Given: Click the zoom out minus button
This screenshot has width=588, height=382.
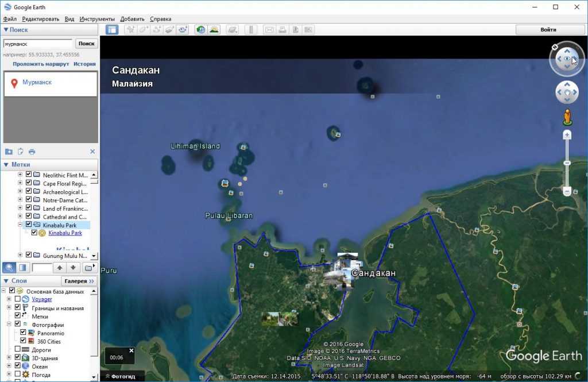Looking at the screenshot, I should point(567,191).
